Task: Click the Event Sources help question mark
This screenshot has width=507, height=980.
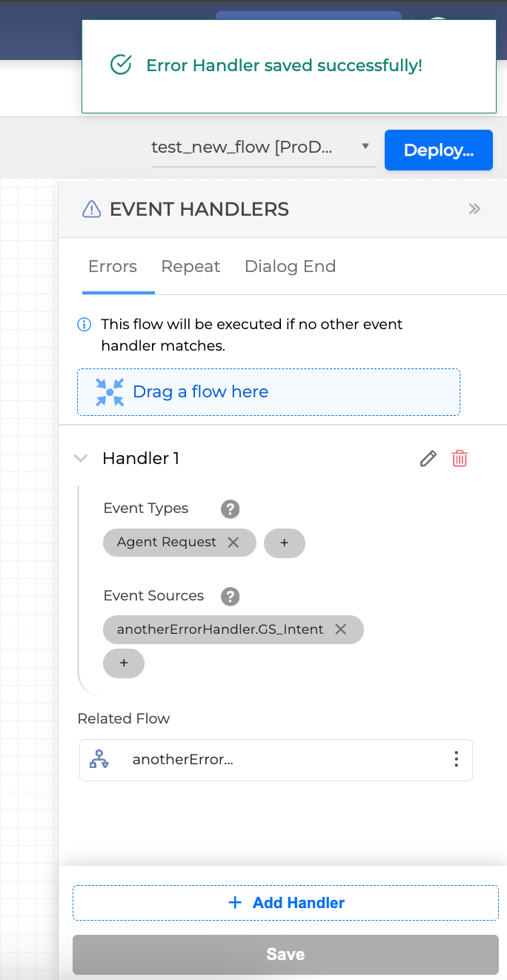Action: point(231,596)
